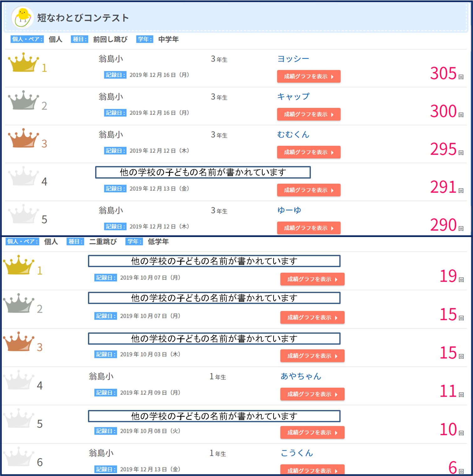Click the 二重跳び event label
Viewport: 473px width, 476px height.
pyautogui.click(x=103, y=241)
